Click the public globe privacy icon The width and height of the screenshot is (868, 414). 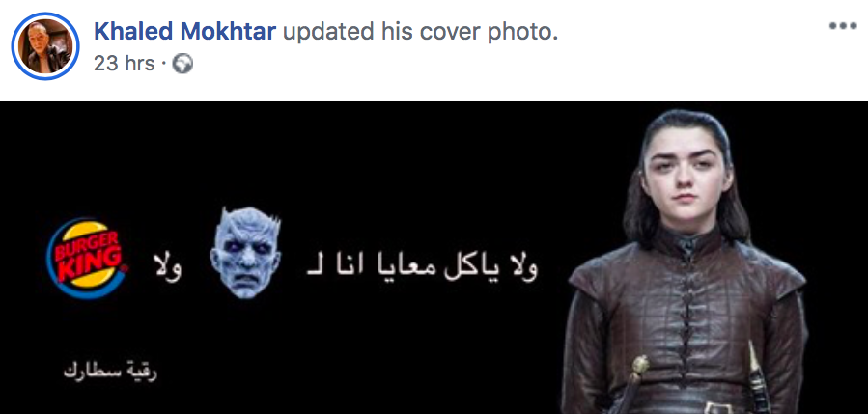point(182,65)
